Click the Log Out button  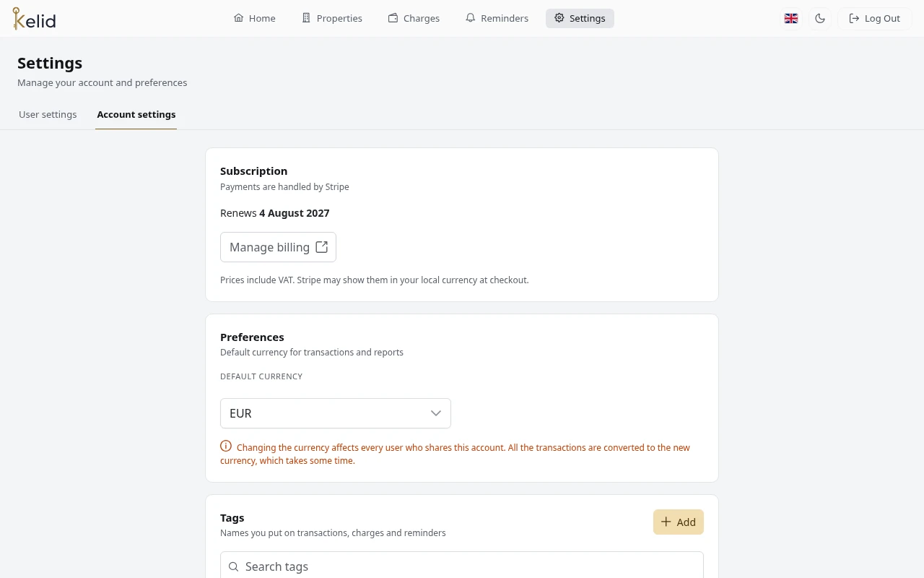click(875, 19)
